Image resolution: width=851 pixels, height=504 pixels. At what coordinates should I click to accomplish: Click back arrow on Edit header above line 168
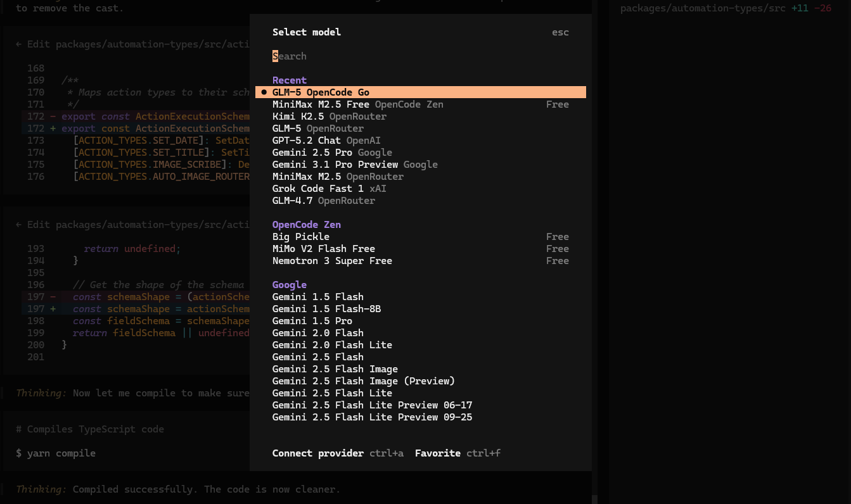pos(18,44)
